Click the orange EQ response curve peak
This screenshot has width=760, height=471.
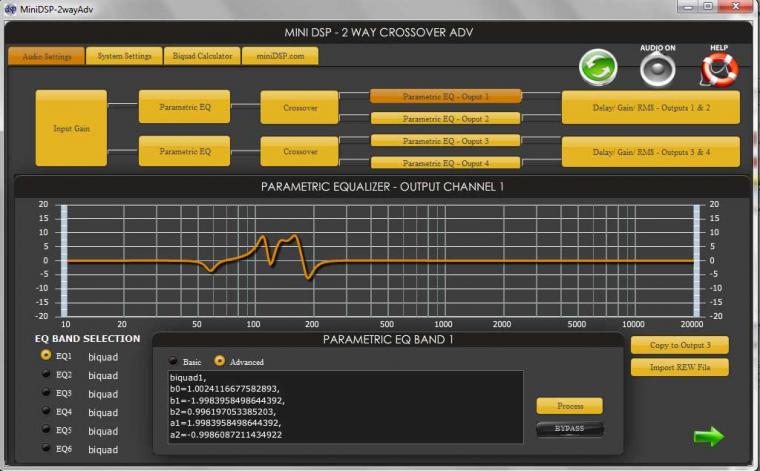click(x=295, y=236)
